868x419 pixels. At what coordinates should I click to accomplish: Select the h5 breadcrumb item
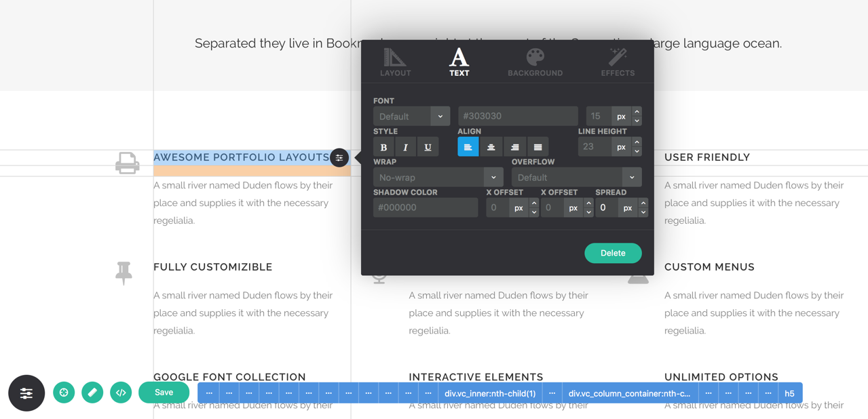(789, 393)
